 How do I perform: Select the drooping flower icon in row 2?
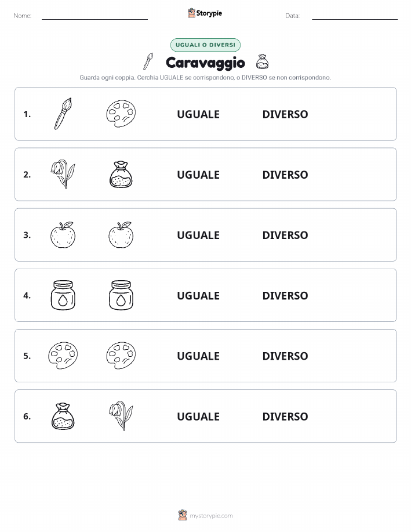point(63,175)
